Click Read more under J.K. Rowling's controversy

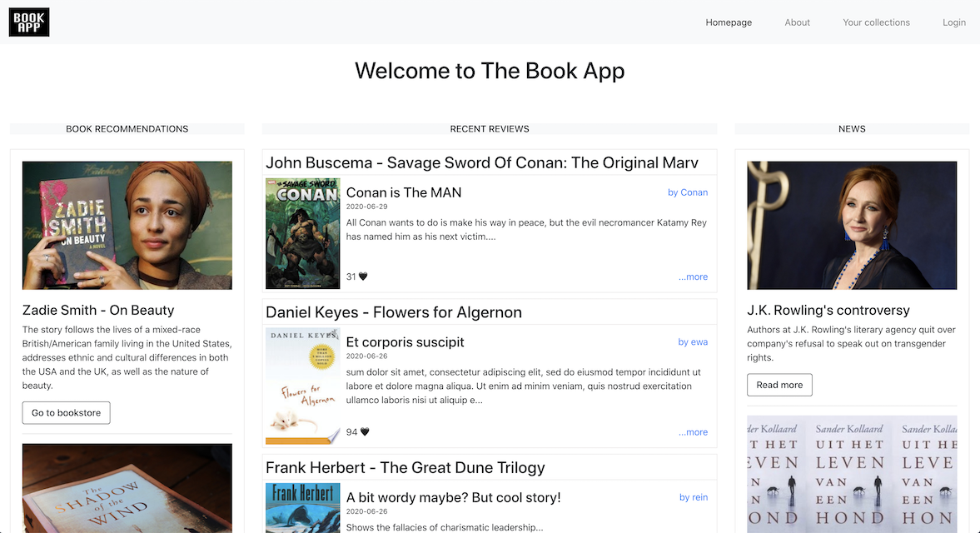click(x=779, y=385)
